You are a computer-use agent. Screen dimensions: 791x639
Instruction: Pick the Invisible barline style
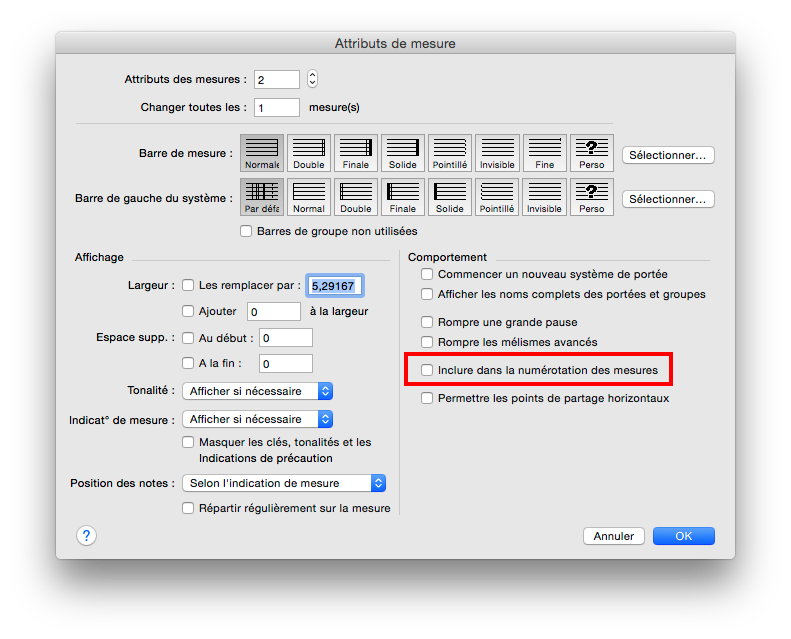pyautogui.click(x=497, y=153)
